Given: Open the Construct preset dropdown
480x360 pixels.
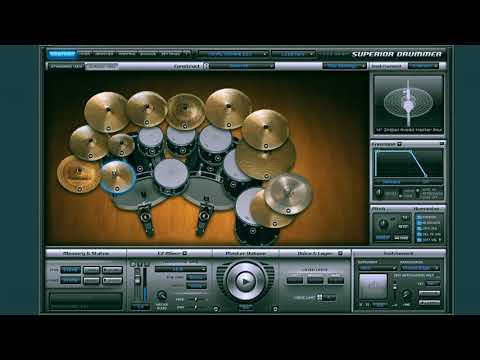Looking at the screenshot, I should click(242, 66).
